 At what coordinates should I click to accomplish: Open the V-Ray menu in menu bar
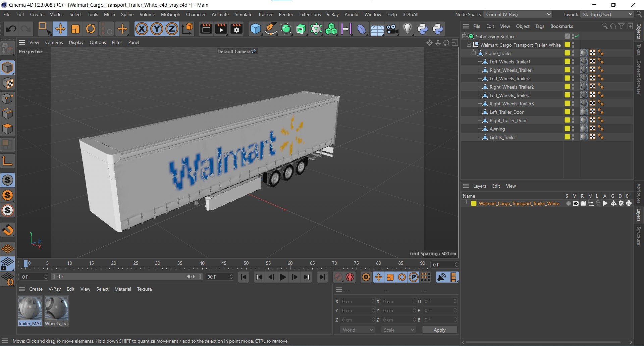(x=332, y=14)
